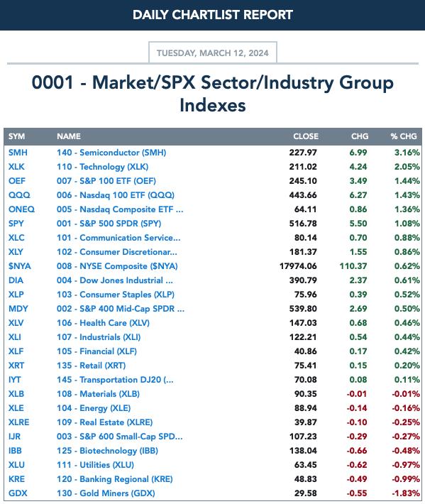Open 005 - Nasdaq Composite ETF entry
425x504 pixels.
pyautogui.click(x=120, y=209)
